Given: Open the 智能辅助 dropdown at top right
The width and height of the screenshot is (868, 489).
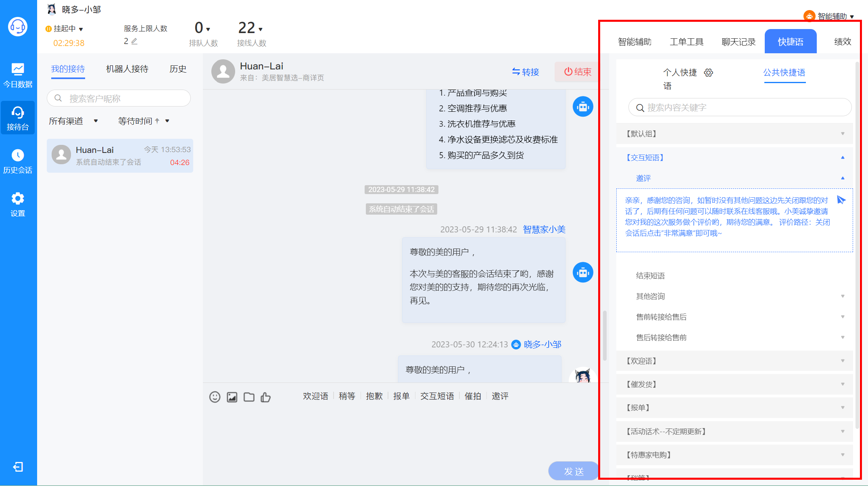Looking at the screenshot, I should [830, 16].
